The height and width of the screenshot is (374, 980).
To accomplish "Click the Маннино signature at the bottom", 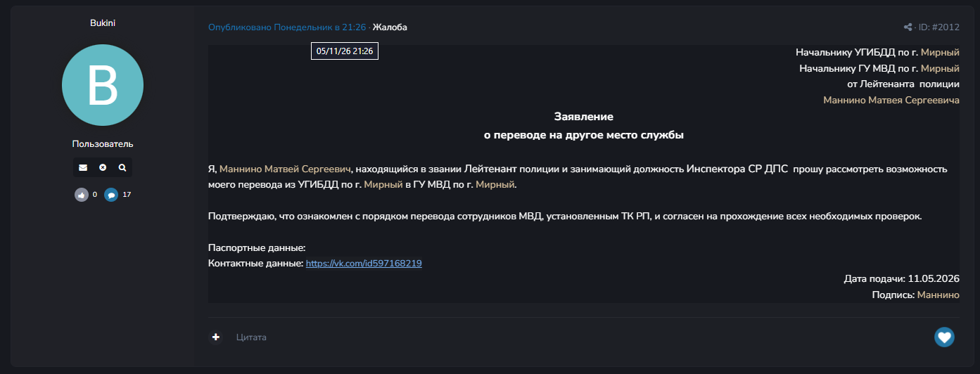I will point(938,295).
